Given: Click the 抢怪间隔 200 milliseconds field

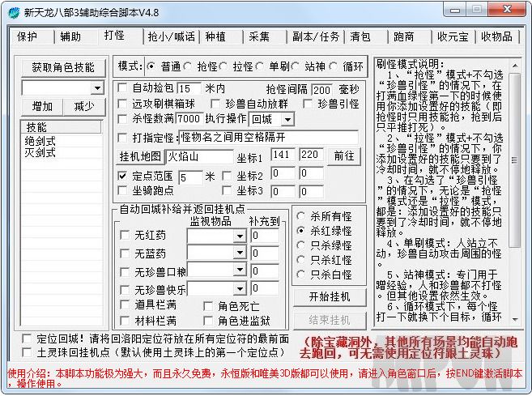Looking at the screenshot, I should tap(321, 90).
